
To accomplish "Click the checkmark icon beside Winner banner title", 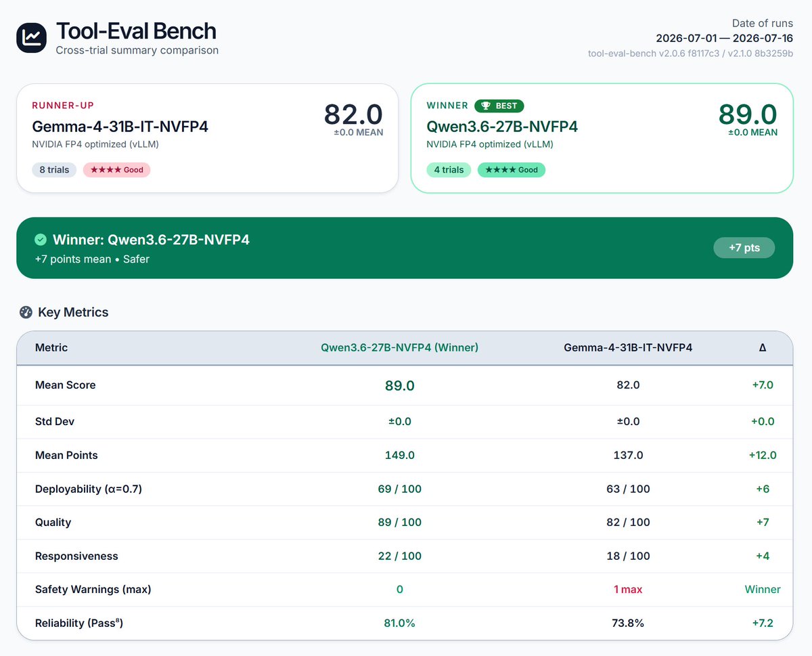I will [x=41, y=240].
